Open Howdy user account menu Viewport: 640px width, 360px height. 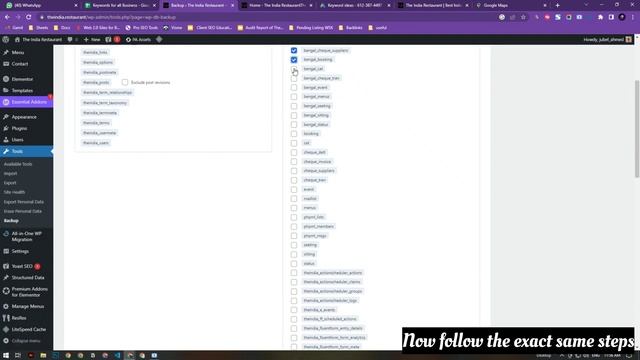click(x=607, y=40)
